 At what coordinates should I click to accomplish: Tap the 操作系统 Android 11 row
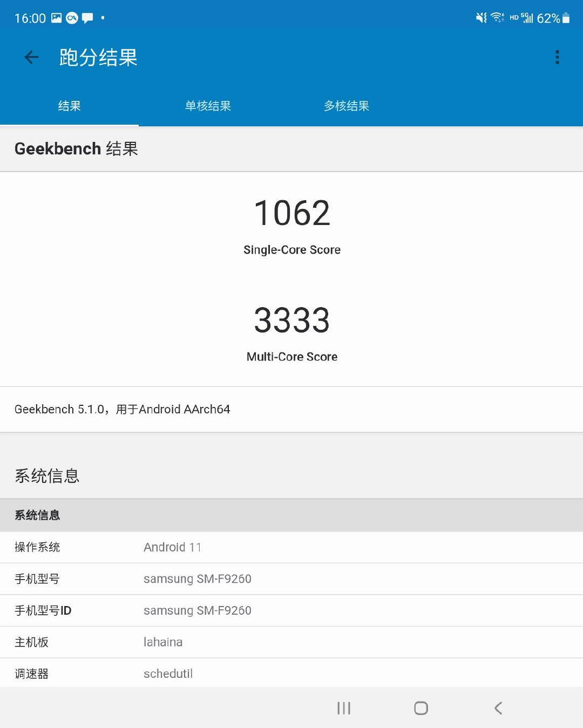point(291,547)
